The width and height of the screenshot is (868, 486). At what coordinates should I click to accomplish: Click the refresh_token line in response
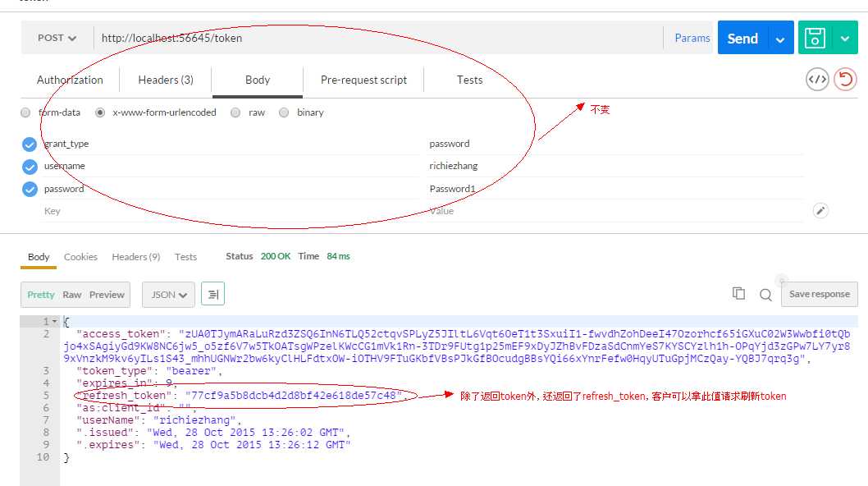click(x=242, y=396)
